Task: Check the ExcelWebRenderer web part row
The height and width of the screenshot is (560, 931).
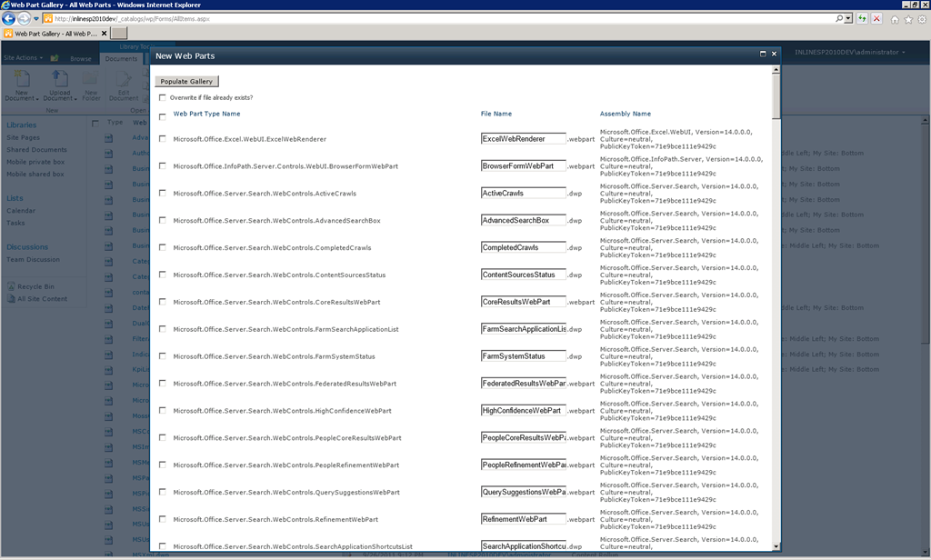Action: (x=162, y=139)
